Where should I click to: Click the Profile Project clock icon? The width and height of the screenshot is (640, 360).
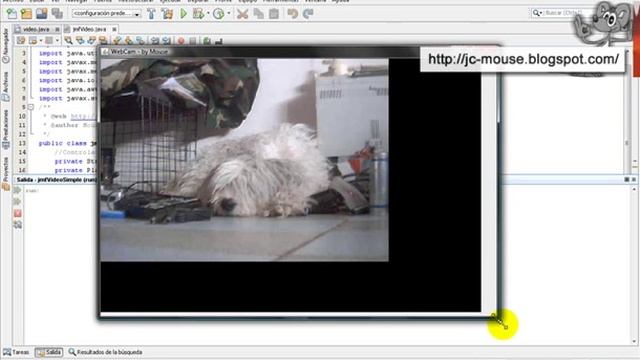coord(219,14)
